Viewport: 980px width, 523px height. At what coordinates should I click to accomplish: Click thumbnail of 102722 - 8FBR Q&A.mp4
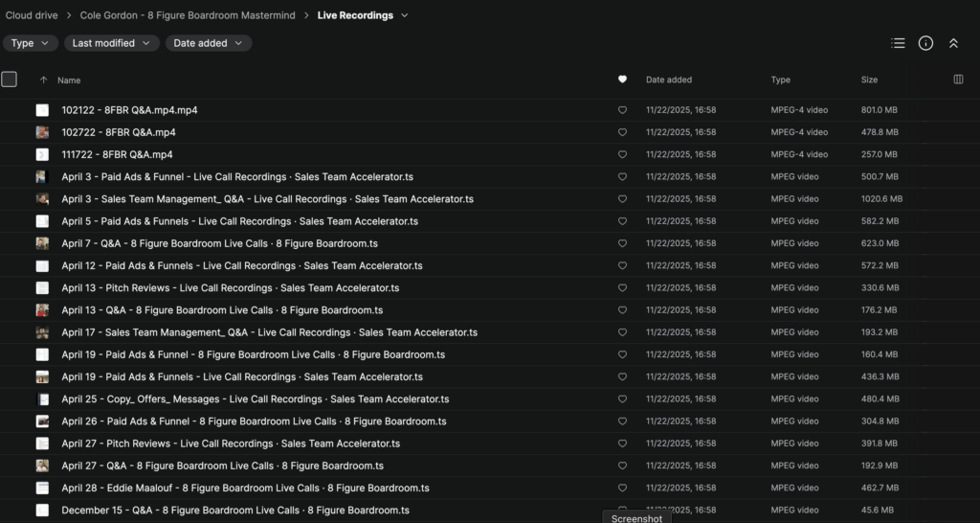click(42, 132)
